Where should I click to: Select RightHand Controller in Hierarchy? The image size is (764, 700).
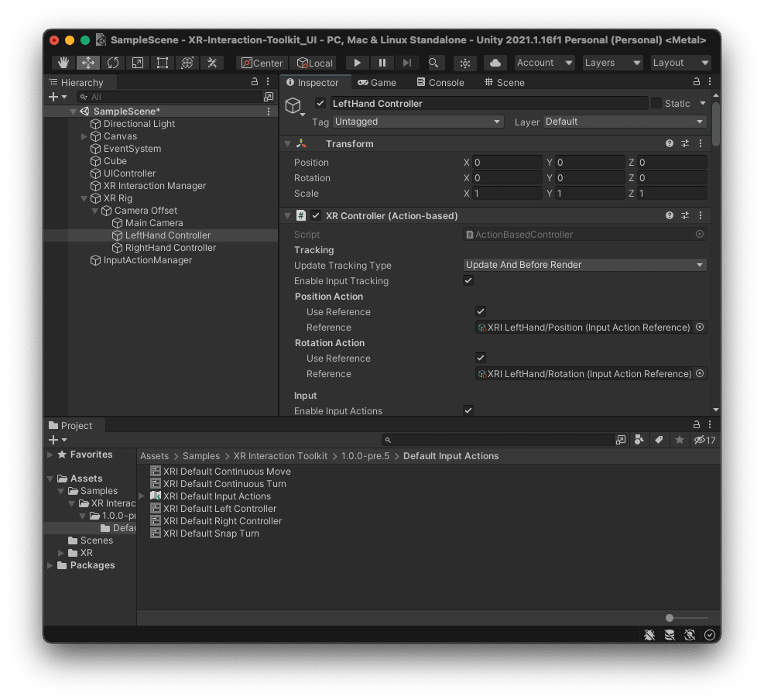pos(170,248)
